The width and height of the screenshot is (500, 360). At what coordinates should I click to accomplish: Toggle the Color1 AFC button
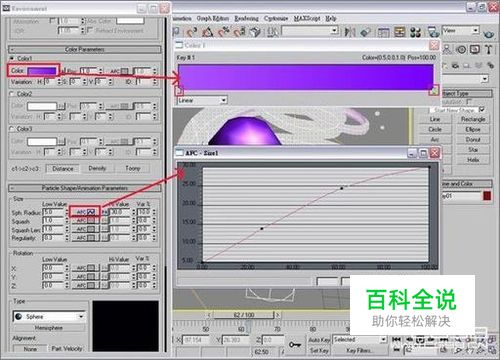tap(120, 71)
